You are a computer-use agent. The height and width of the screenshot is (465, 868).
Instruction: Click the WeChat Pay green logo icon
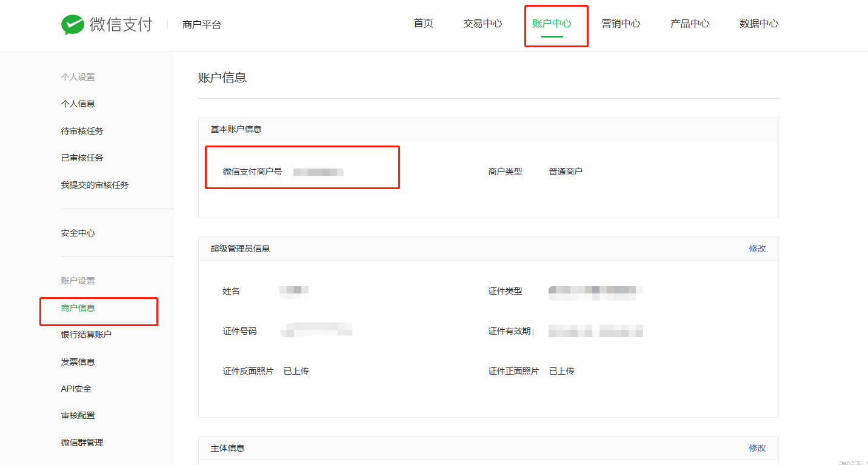point(73,25)
